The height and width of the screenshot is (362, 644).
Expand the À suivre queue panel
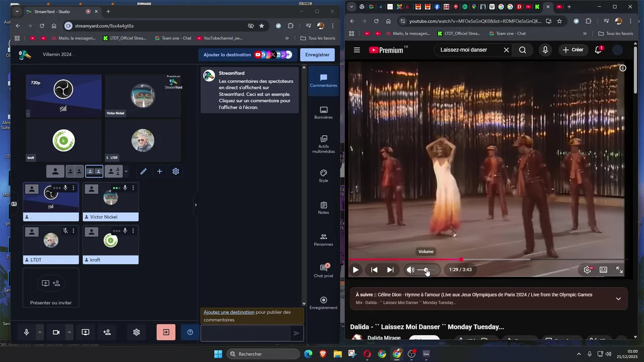coord(618,299)
